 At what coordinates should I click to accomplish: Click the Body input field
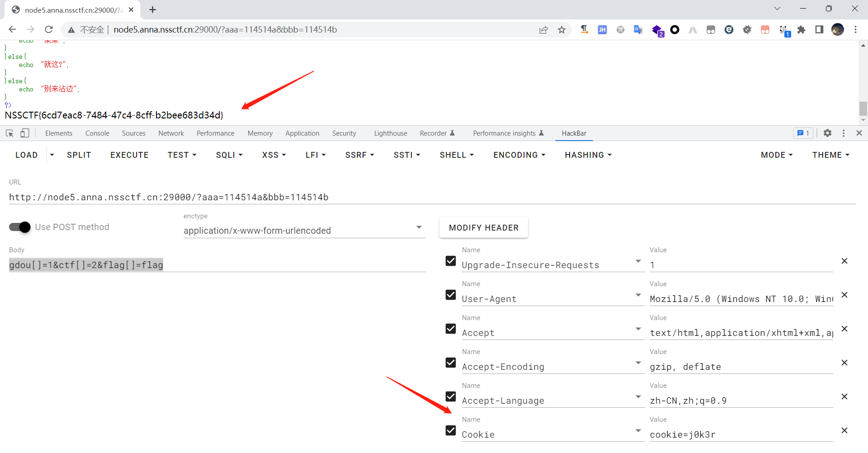click(217, 265)
